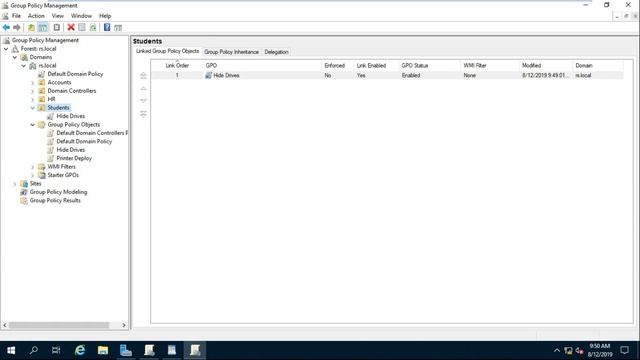Go back with the blue left arrow

click(x=6, y=27)
